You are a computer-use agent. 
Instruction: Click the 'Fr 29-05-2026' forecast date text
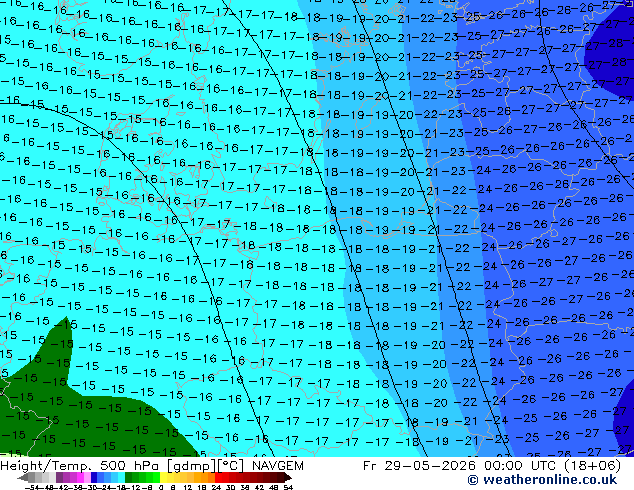click(419, 466)
